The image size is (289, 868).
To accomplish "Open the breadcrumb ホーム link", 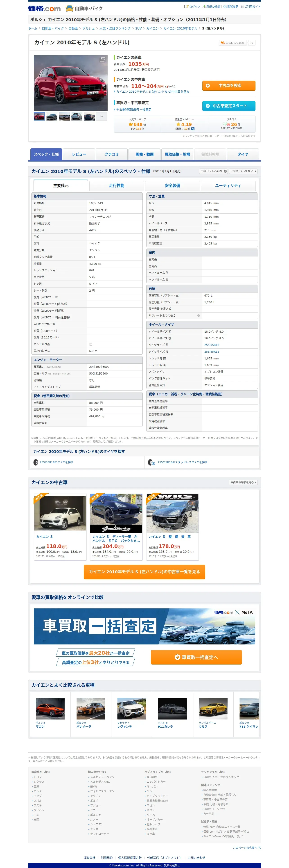I will pos(33,29).
